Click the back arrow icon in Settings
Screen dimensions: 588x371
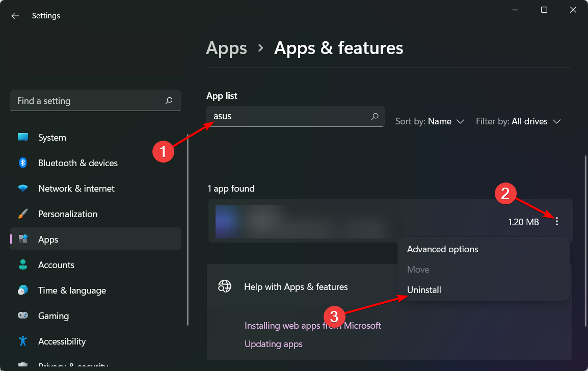click(x=15, y=16)
